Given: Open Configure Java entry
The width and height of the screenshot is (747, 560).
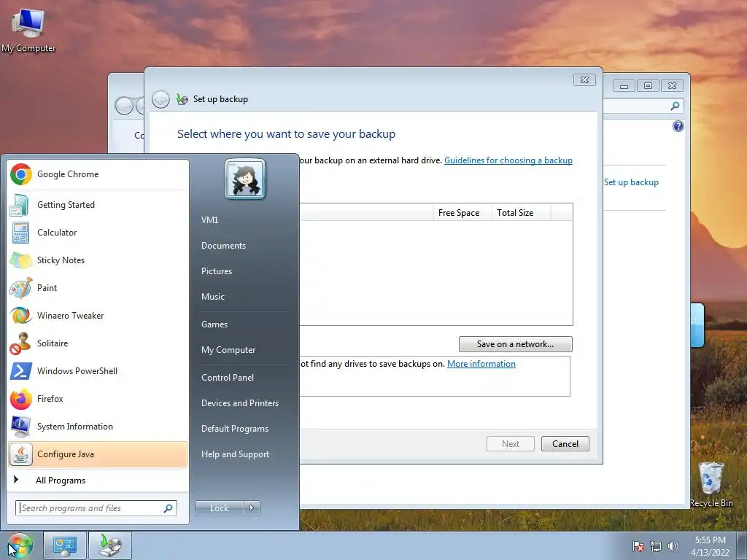Looking at the screenshot, I should pos(98,454).
